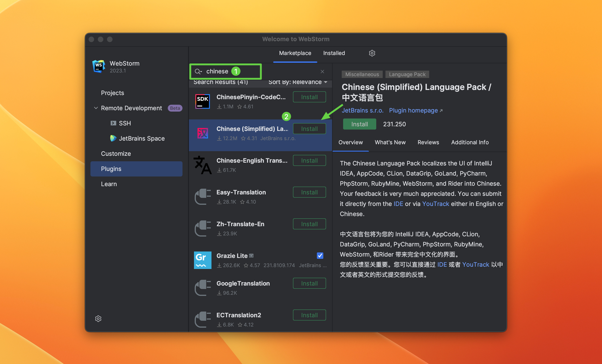Select SSH under Remote Development
This screenshot has height=364, width=602.
point(124,123)
